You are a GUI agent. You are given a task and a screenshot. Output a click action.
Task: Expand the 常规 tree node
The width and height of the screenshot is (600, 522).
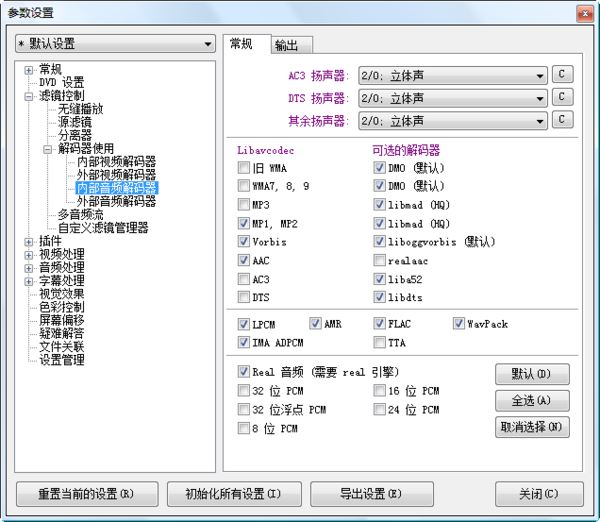pos(28,70)
